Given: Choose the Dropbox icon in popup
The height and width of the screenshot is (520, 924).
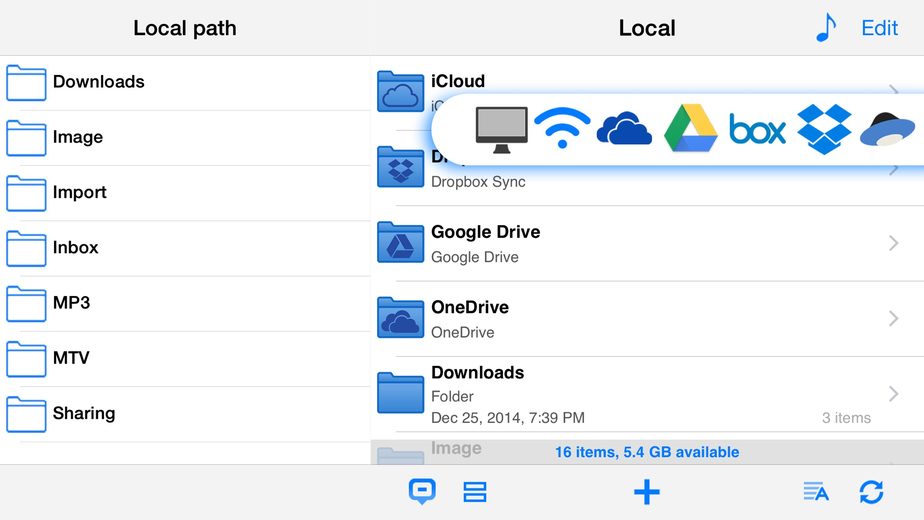Looking at the screenshot, I should [824, 129].
